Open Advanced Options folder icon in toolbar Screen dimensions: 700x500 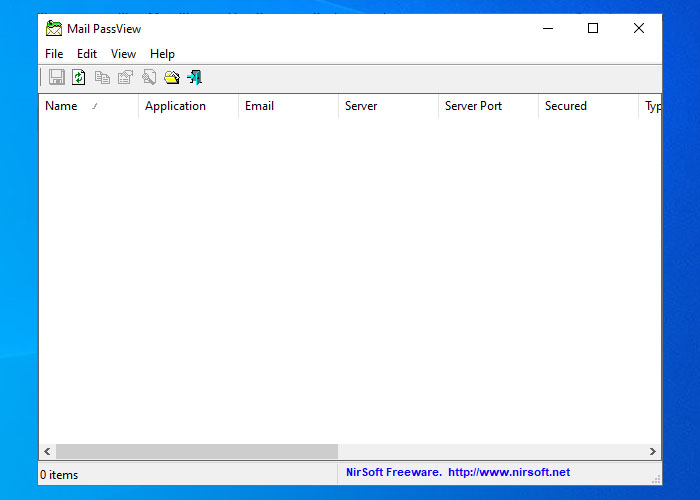pos(172,78)
